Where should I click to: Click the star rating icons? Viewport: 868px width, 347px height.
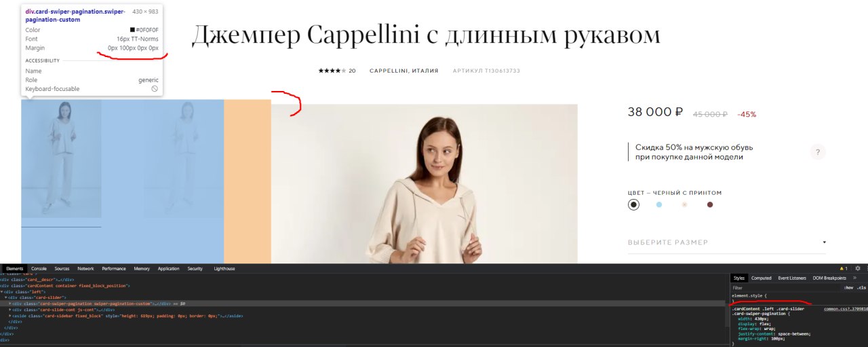(332, 71)
